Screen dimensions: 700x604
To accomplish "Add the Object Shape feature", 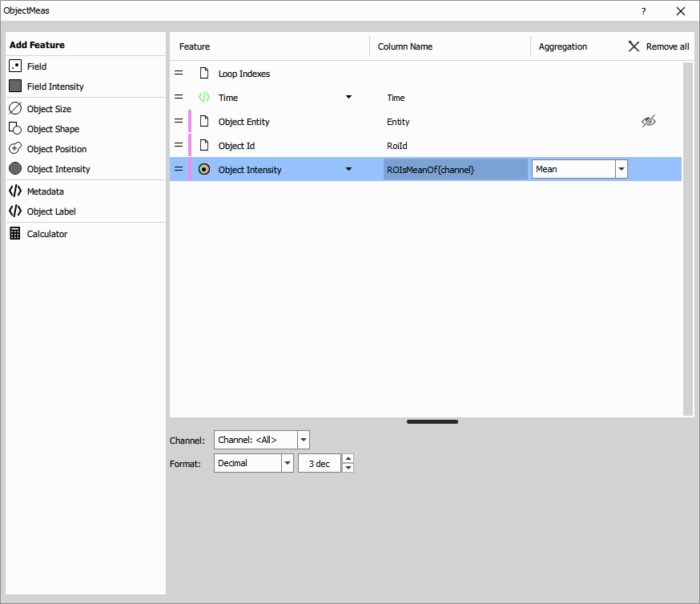I will (x=53, y=129).
